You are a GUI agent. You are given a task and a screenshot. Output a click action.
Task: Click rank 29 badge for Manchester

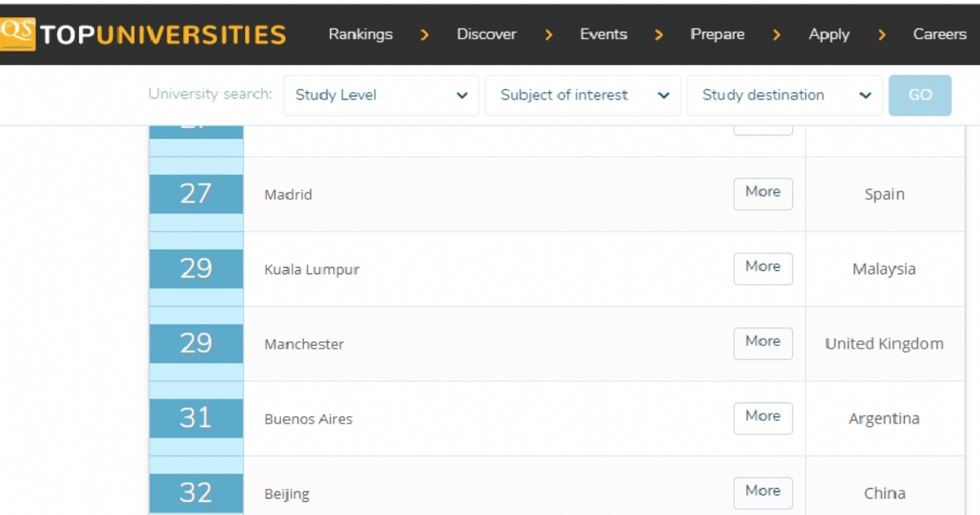point(196,344)
